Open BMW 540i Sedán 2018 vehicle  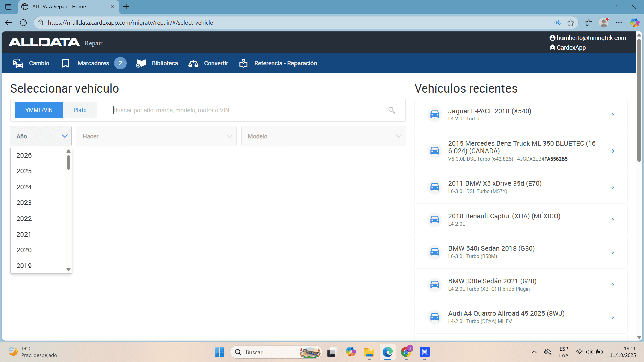[491, 249]
